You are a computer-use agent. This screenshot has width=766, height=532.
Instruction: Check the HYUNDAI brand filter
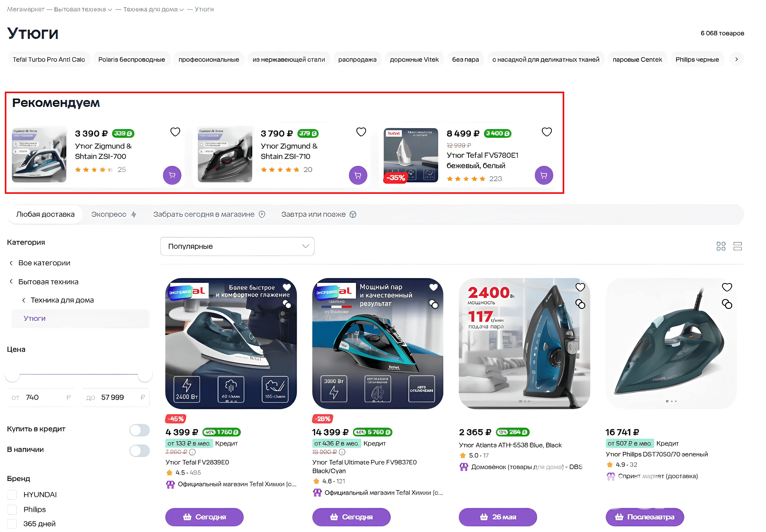12,495
